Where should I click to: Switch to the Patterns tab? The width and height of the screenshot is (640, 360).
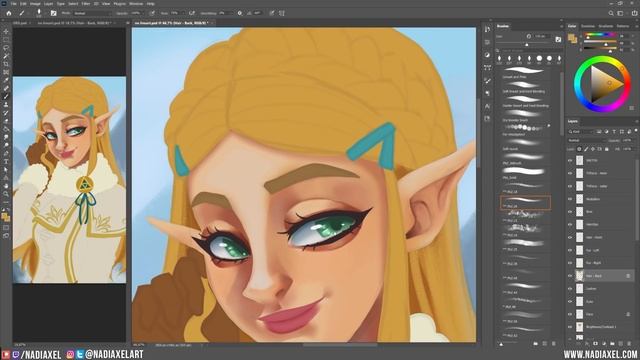(x=623, y=26)
